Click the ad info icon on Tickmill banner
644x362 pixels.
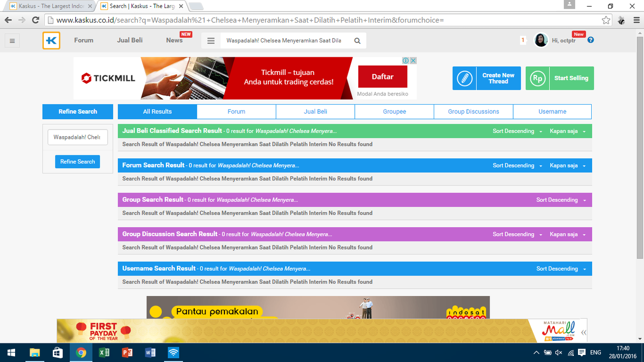tap(406, 60)
